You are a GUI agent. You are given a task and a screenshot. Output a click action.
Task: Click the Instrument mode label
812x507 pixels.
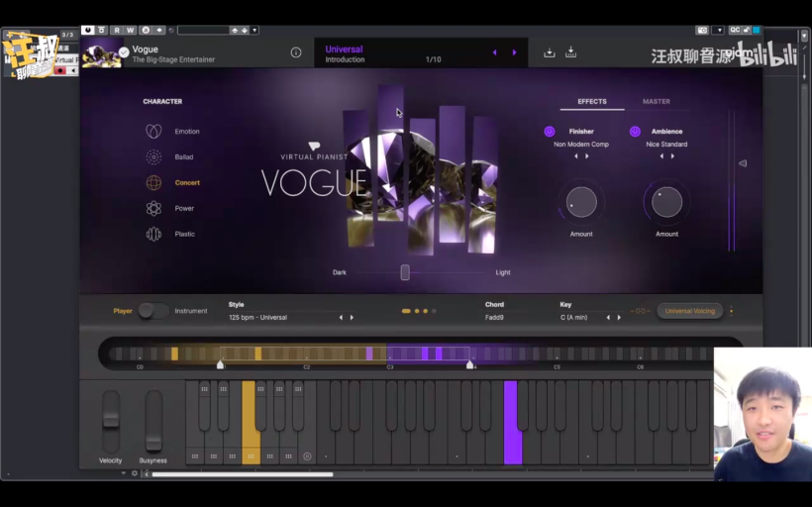(x=191, y=311)
